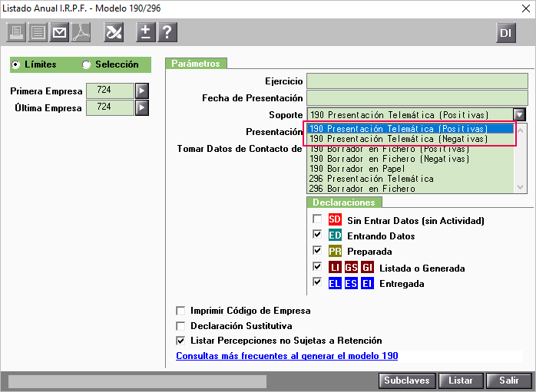Enable Imprimir Código de Empresa
Image resolution: width=536 pixels, height=392 pixels.
click(180, 311)
